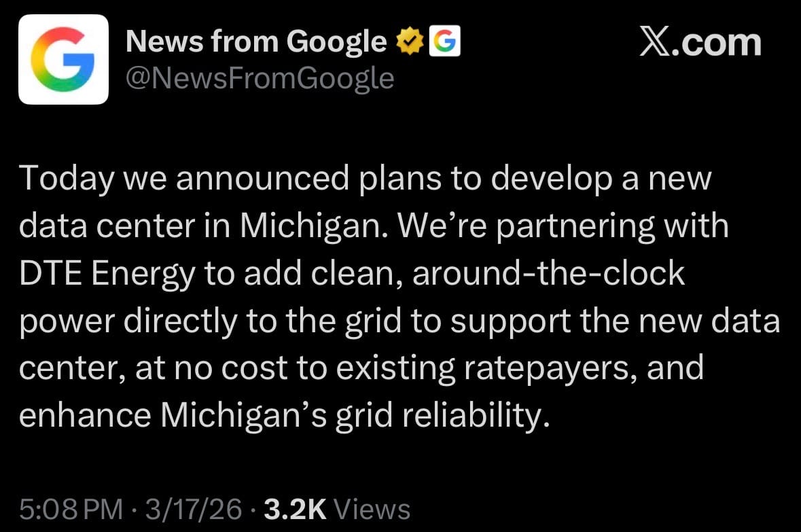The width and height of the screenshot is (801, 532).
Task: Click the phrase "around-the-clock"
Action: pos(548,274)
